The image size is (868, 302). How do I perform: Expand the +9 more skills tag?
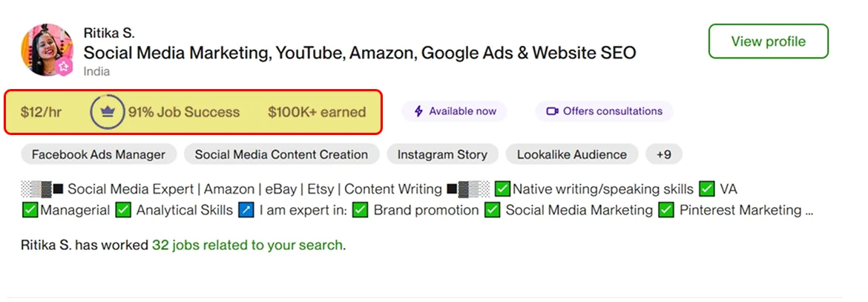pos(663,154)
